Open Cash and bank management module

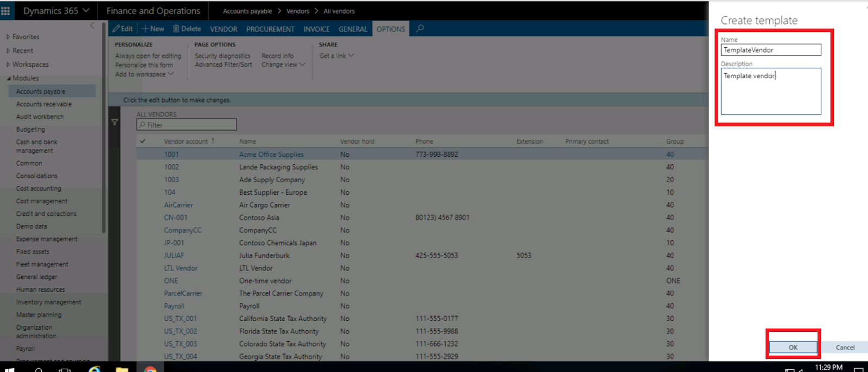click(x=36, y=146)
